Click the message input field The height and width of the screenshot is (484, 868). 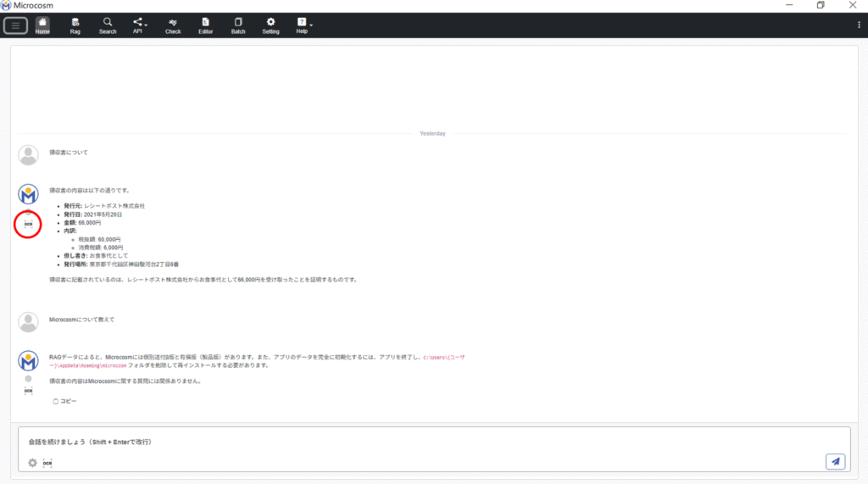[x=424, y=442]
